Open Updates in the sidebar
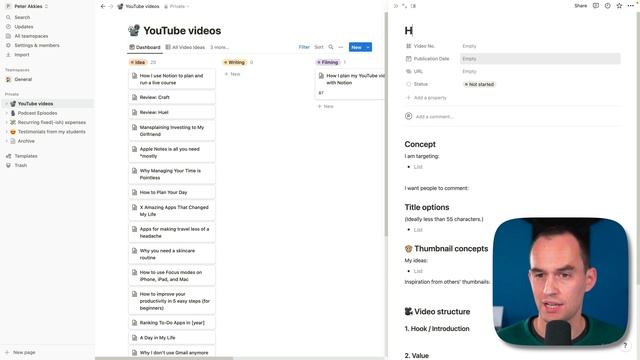640x360 pixels. [x=24, y=27]
